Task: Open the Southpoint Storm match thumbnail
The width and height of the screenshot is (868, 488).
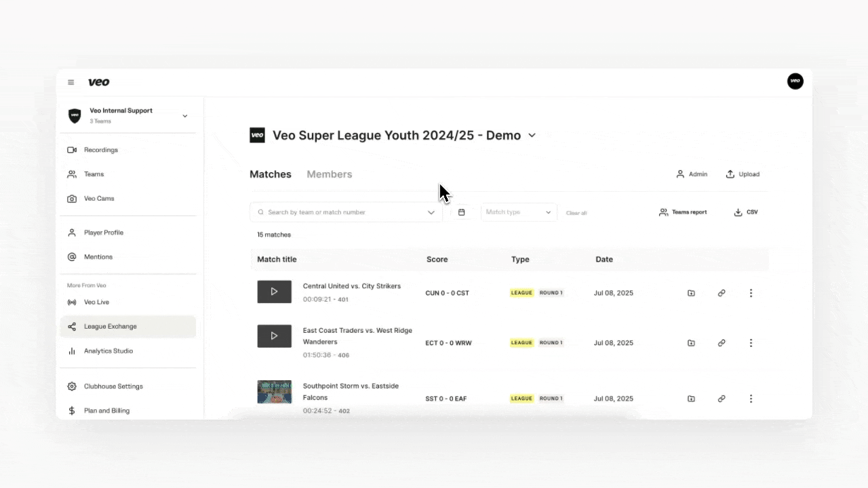Action: point(275,392)
